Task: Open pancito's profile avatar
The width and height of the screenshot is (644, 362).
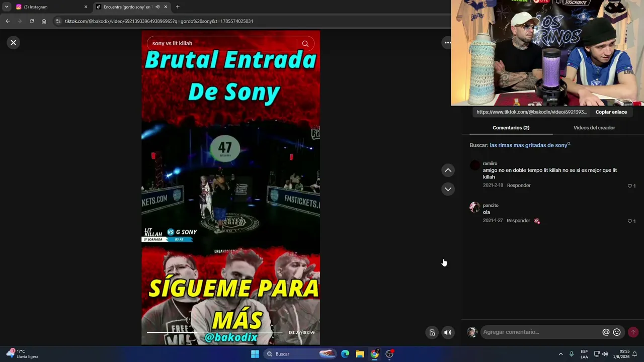Action: coord(474,207)
